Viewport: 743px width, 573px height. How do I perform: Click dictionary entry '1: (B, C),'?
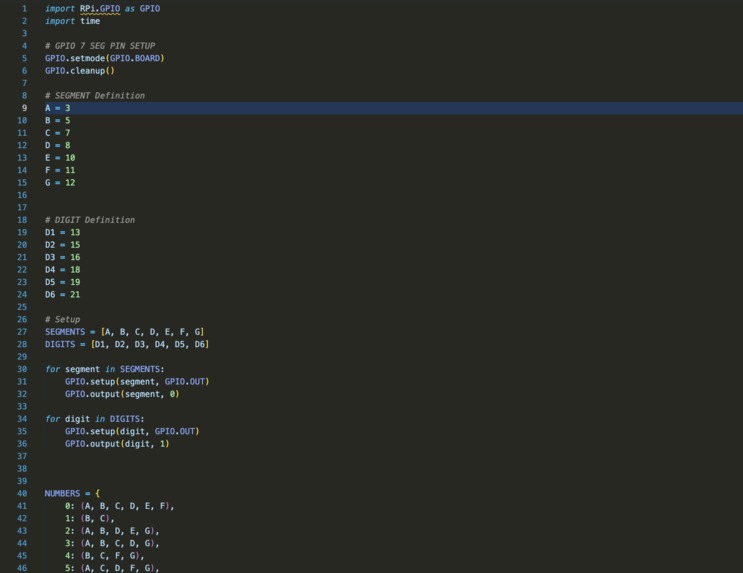pyautogui.click(x=90, y=518)
